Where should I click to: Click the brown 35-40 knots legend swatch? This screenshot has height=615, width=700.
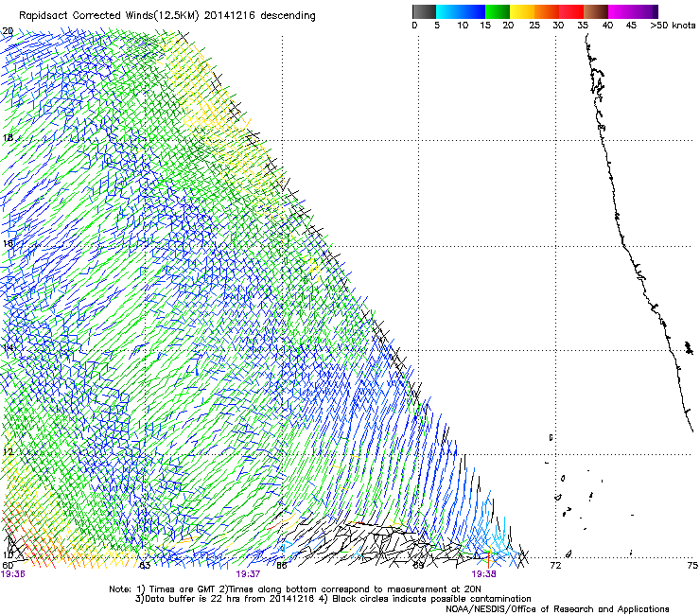[596, 11]
